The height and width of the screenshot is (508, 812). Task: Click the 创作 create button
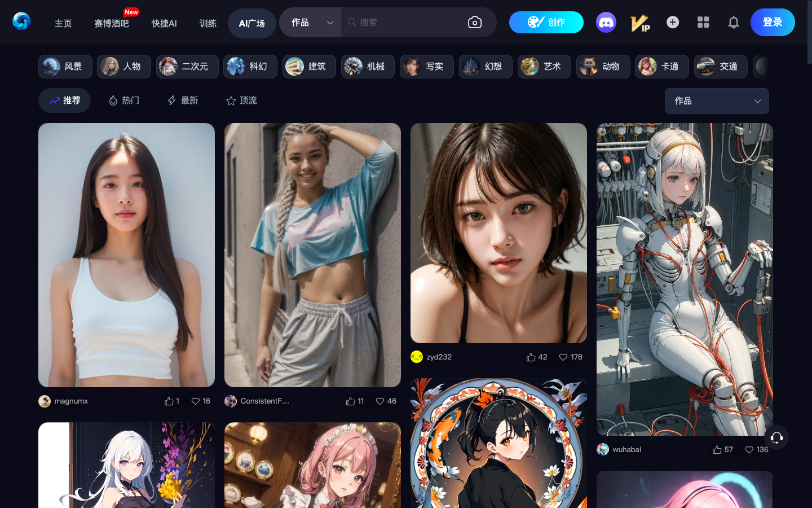pyautogui.click(x=546, y=22)
